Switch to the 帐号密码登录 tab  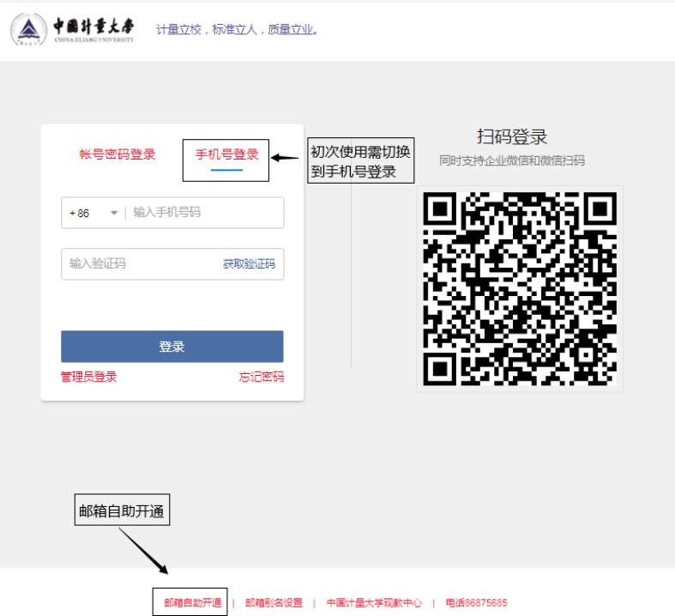point(118,154)
